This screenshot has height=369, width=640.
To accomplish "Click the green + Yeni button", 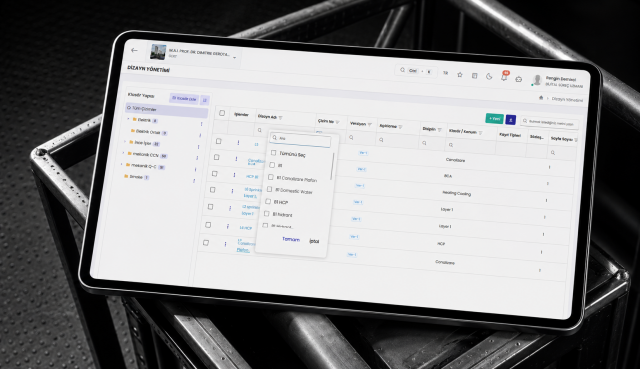I will (494, 118).
